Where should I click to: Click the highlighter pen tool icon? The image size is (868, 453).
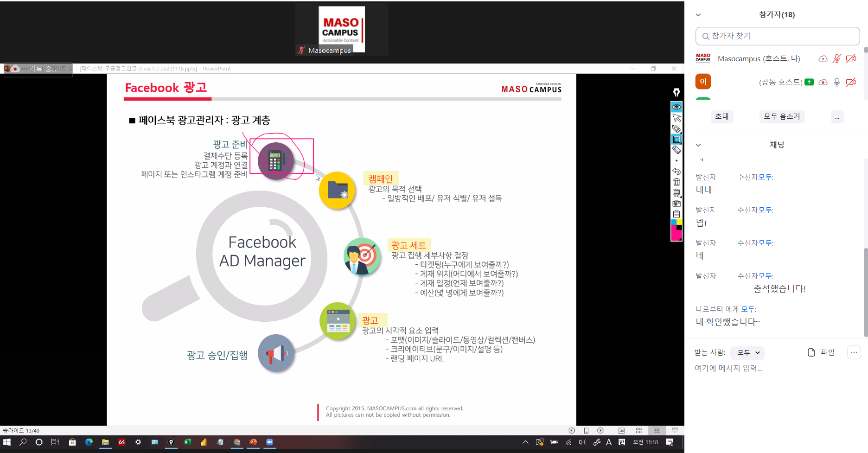tap(677, 128)
